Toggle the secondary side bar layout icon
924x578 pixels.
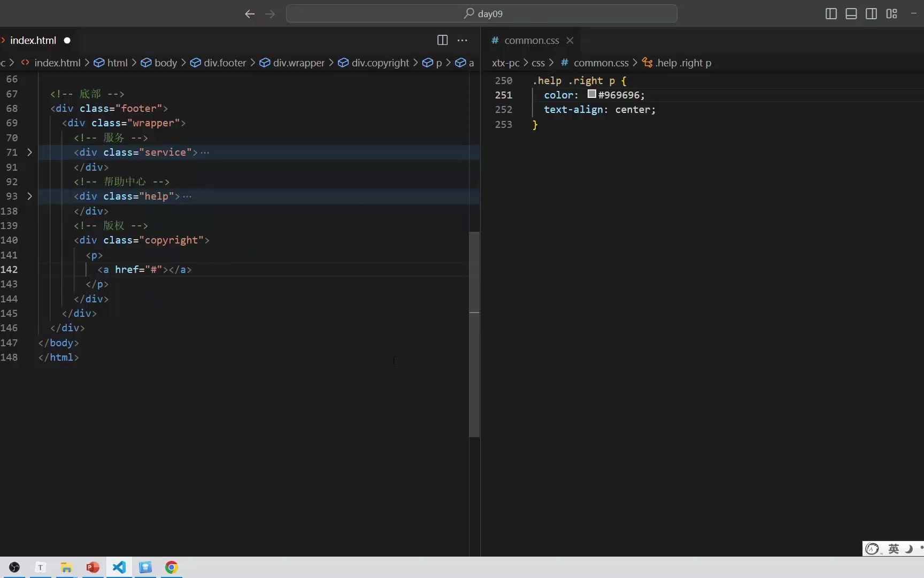point(871,14)
